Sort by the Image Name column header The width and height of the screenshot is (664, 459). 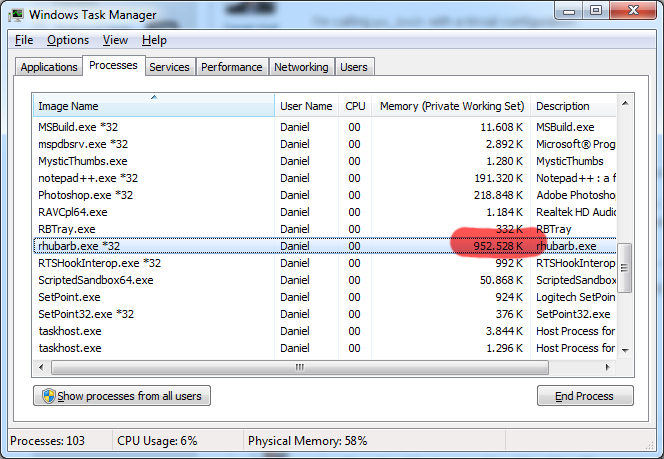point(154,106)
